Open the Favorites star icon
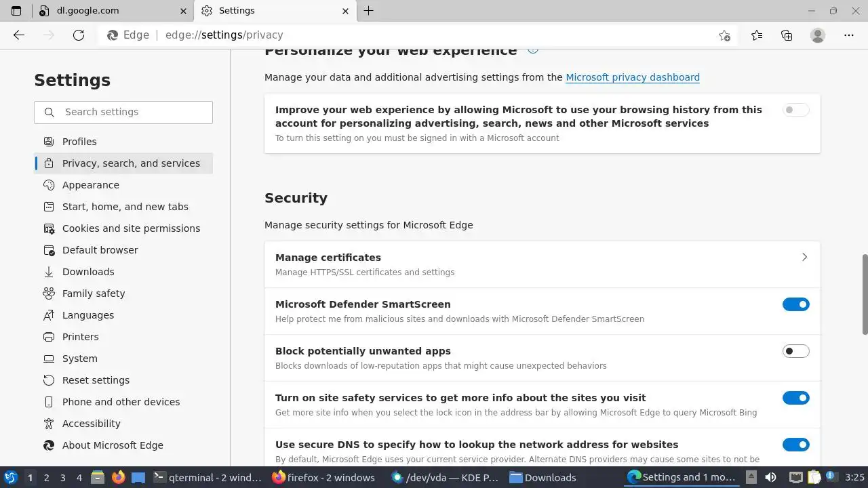The image size is (868, 488). (x=757, y=35)
